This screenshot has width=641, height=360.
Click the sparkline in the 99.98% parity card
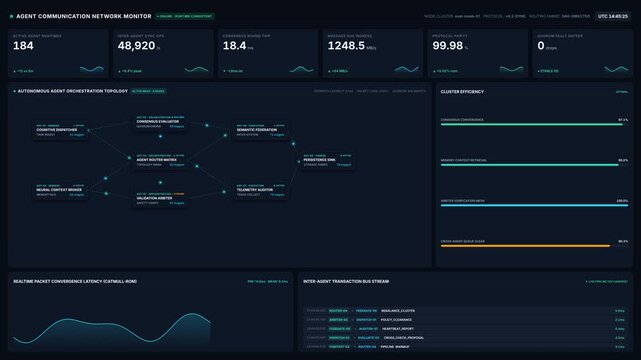511,69
